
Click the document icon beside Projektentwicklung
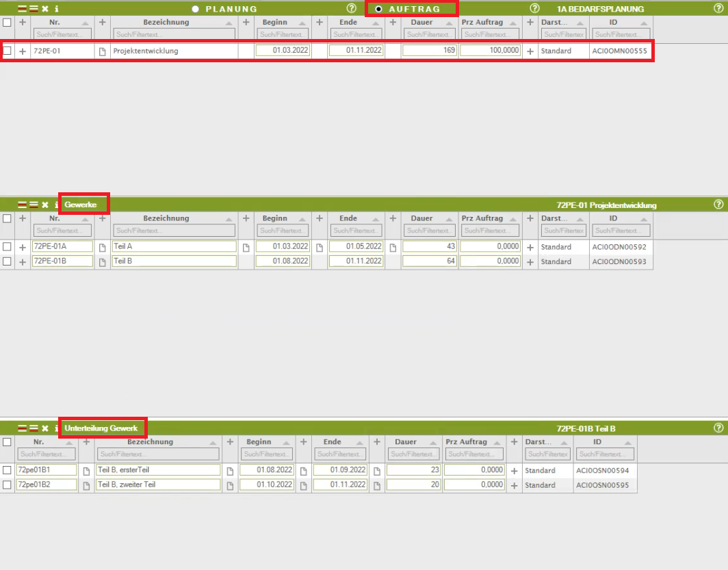[103, 51]
